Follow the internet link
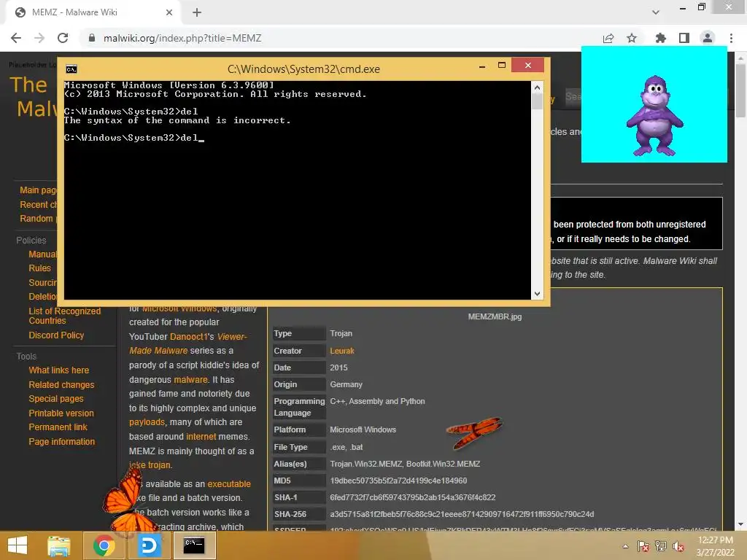 201,436
